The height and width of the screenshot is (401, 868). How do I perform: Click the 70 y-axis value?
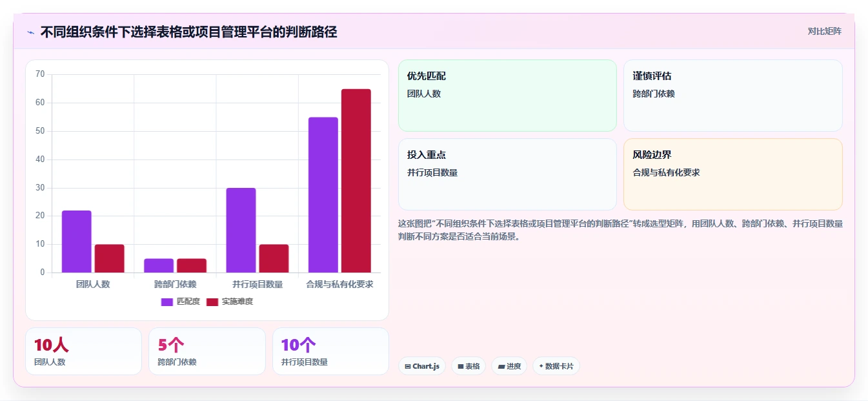[x=40, y=74]
